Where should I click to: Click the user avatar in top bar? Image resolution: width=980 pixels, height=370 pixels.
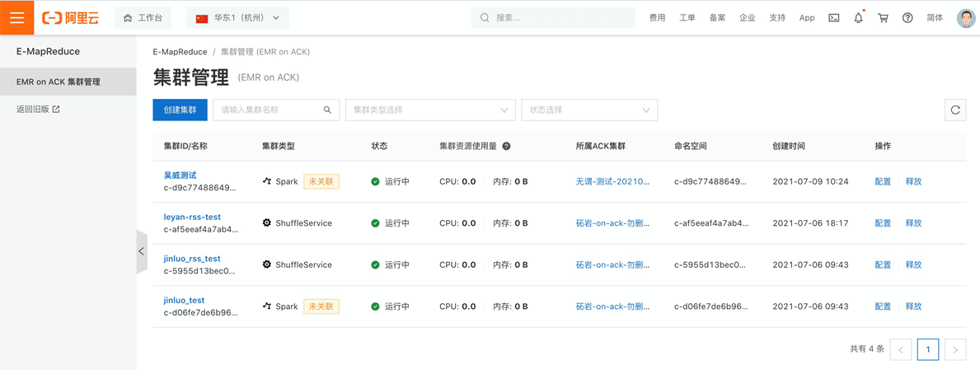965,17
